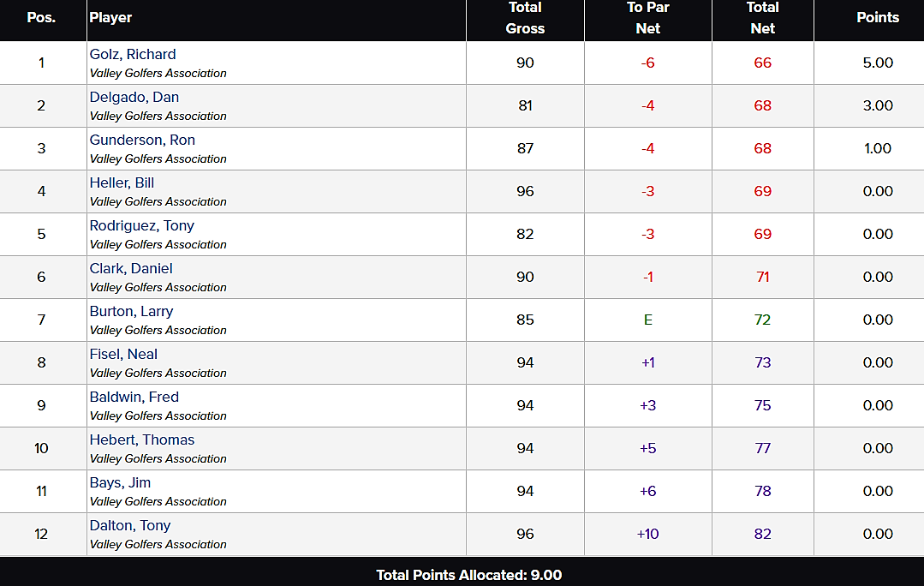Screen dimensions: 924x586
Task: Open player link Fisel, Neal
Action: (123, 355)
